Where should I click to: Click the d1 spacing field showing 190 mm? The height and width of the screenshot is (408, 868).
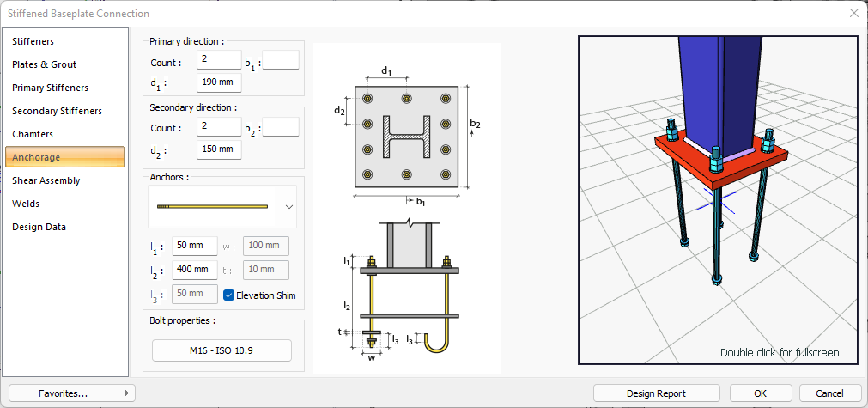tap(219, 82)
